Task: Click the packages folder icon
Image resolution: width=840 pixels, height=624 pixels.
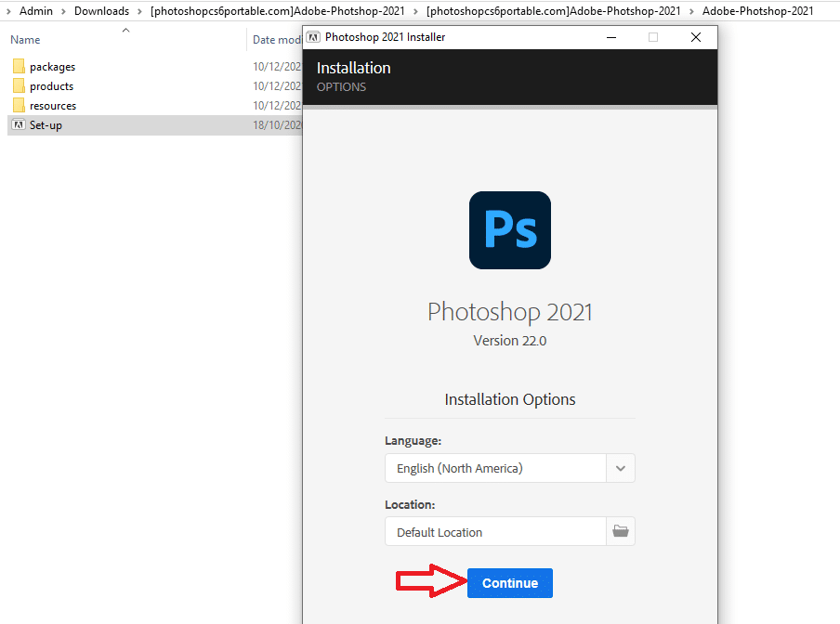Action: (19, 67)
